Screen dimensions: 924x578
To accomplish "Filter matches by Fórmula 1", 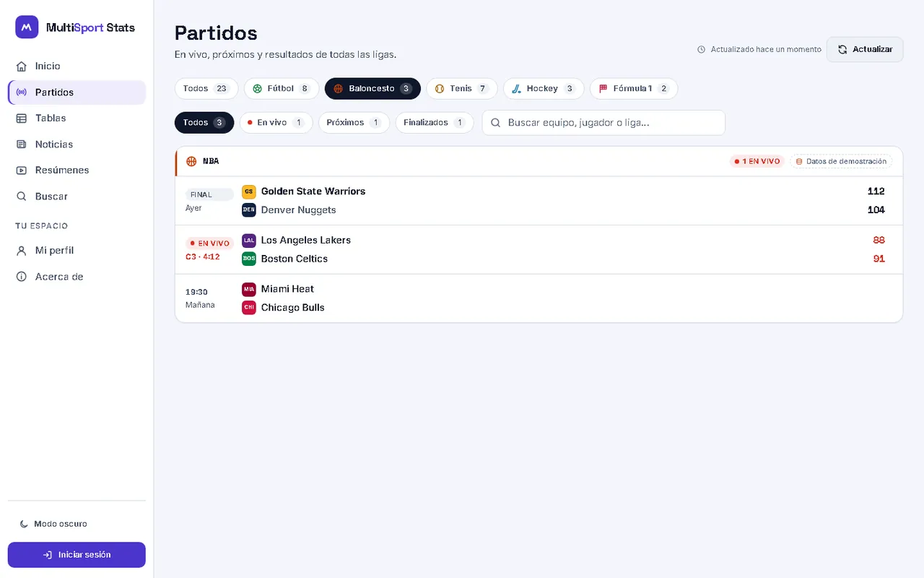I will click(634, 88).
